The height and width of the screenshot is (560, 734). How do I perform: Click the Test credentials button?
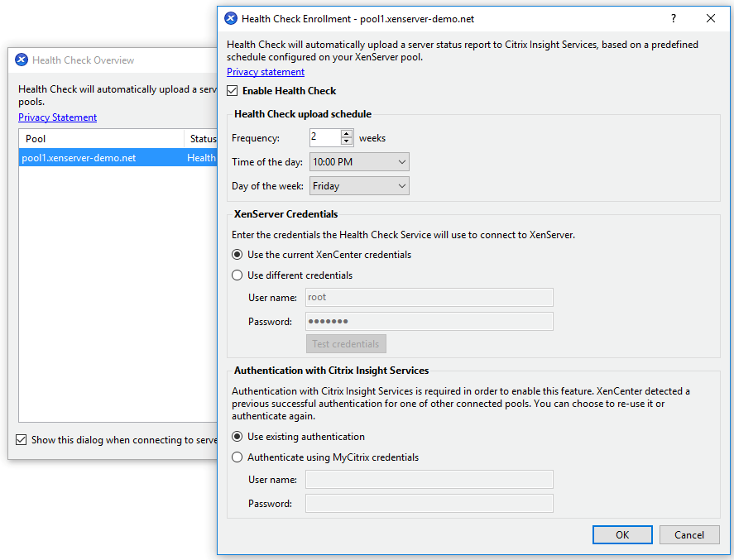point(346,344)
